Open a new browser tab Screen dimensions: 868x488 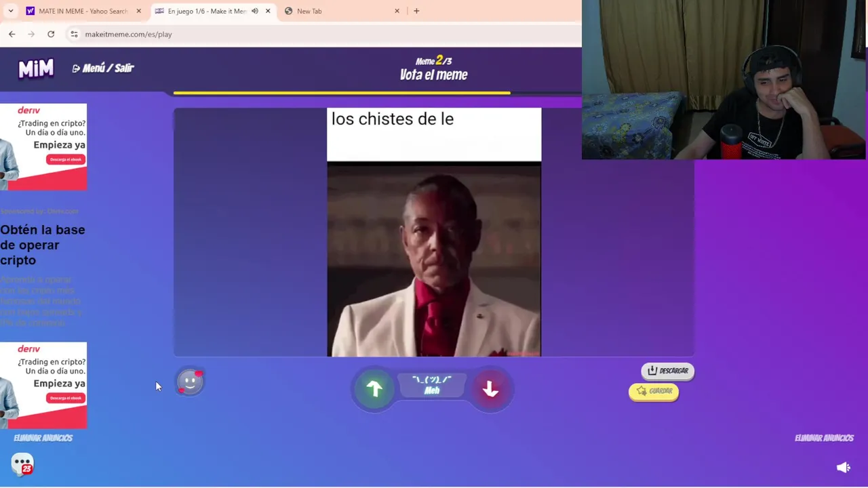pos(416,11)
